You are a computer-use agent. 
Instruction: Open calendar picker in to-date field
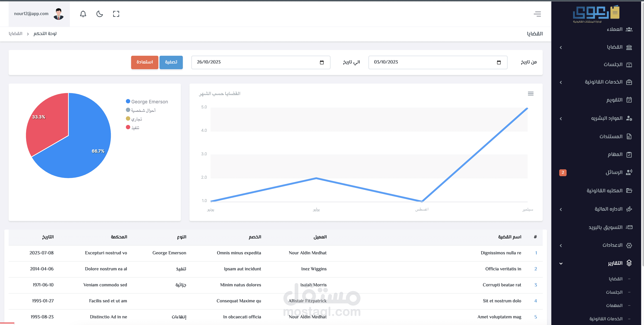point(321,62)
